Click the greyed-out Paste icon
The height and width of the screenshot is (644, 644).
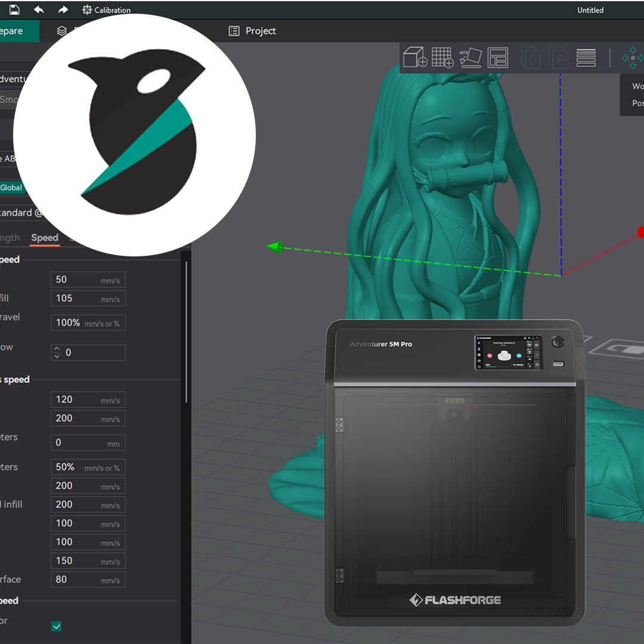tap(559, 58)
